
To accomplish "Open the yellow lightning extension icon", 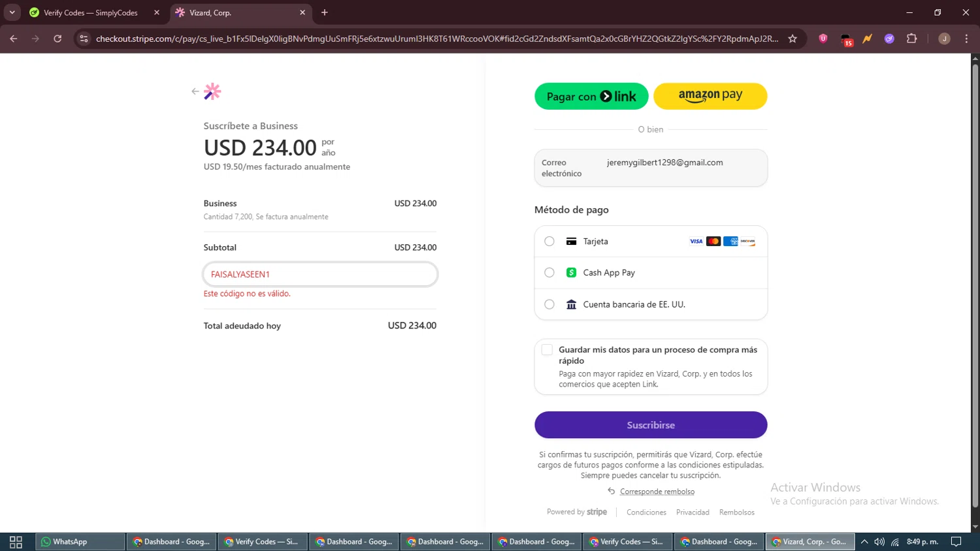I will click(x=868, y=39).
